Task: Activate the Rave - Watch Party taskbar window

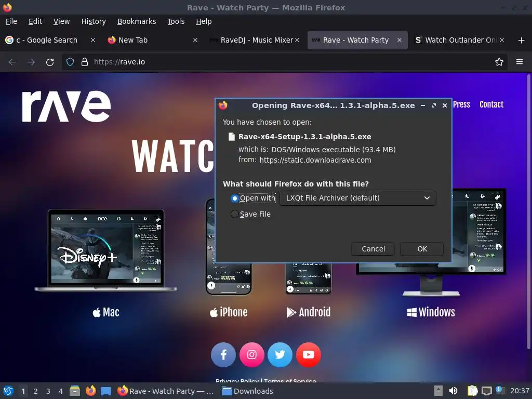Action: [166, 391]
